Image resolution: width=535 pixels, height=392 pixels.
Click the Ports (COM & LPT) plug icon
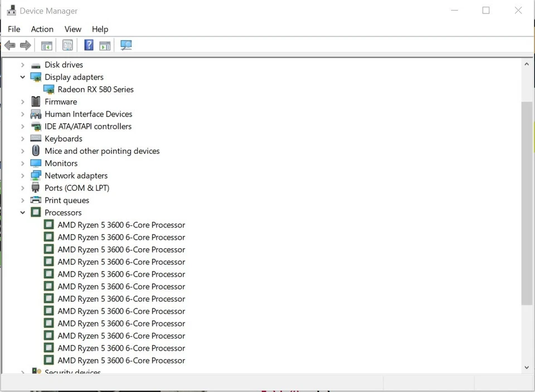(x=36, y=188)
